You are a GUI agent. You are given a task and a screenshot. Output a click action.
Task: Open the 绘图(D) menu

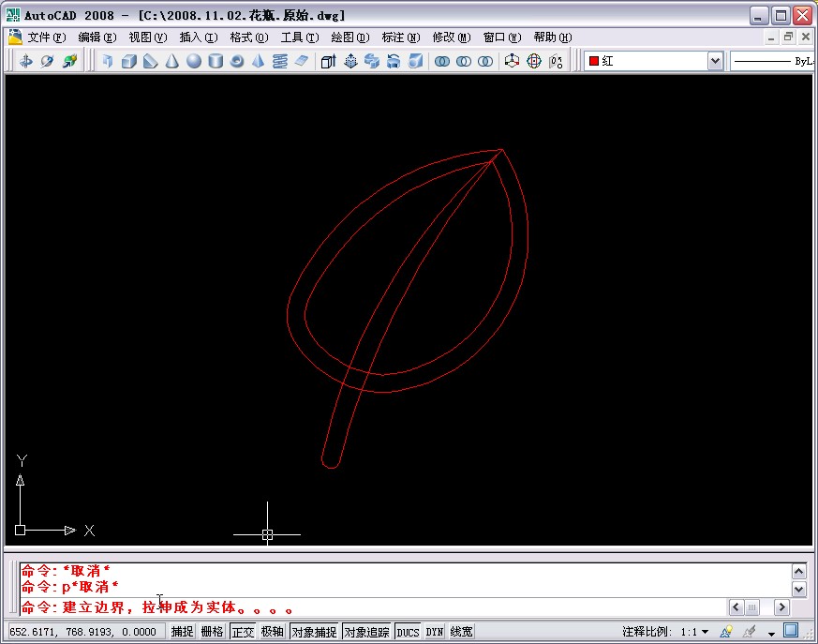coord(350,37)
